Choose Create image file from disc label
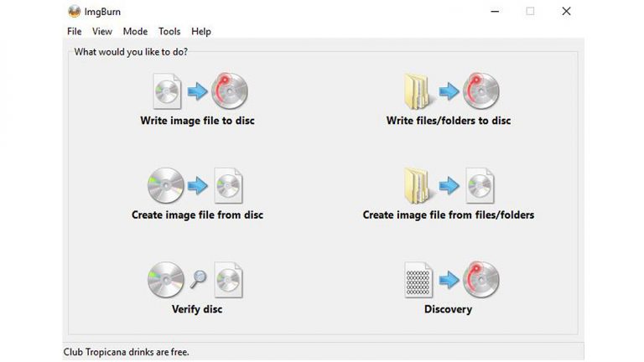644x362 pixels. click(x=198, y=215)
